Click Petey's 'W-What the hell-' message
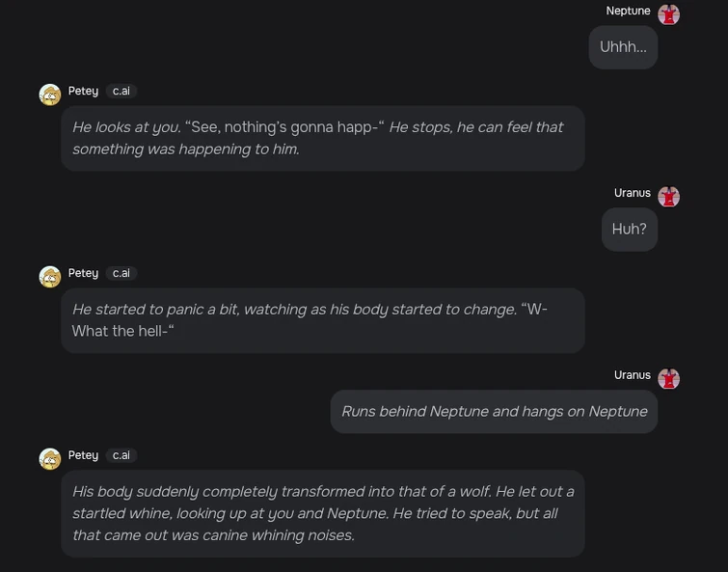 322,320
